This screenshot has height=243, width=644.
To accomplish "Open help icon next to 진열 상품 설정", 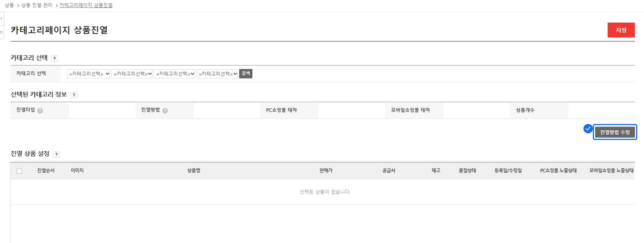I will 56,155.
